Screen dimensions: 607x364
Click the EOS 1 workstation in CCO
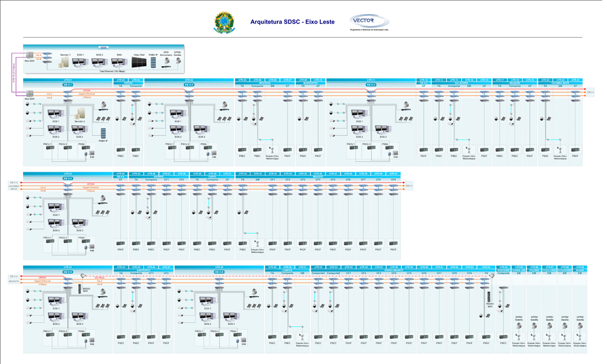click(x=81, y=62)
